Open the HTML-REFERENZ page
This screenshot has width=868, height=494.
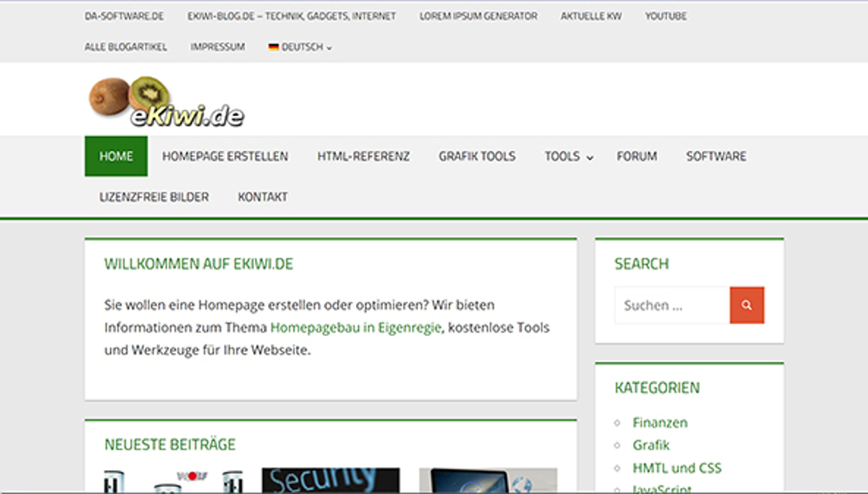coord(363,156)
